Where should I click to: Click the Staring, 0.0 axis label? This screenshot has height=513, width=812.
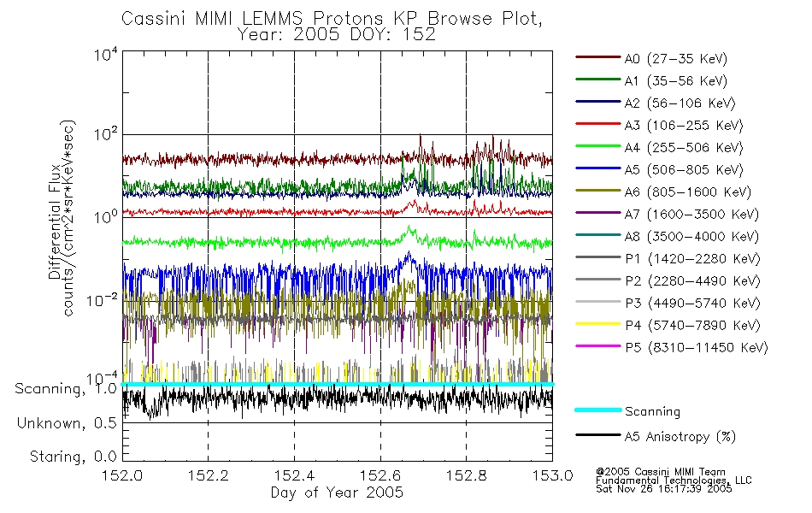coord(73,457)
